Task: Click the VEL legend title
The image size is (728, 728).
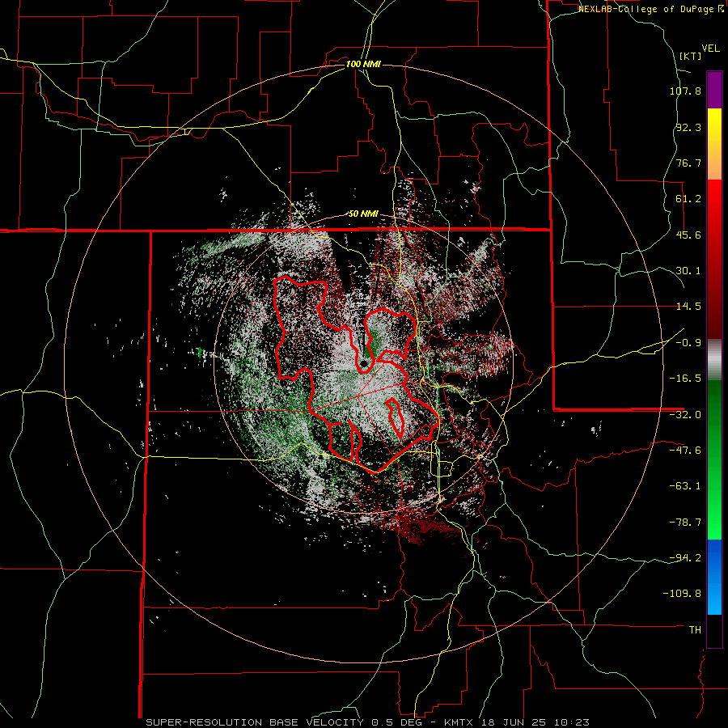Action: (710, 49)
